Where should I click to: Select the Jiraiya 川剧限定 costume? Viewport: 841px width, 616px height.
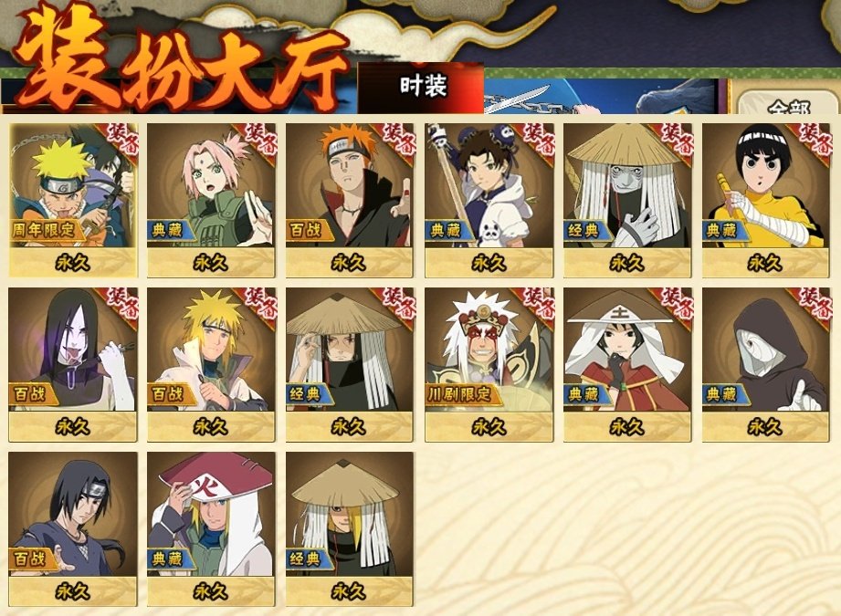pyautogui.click(x=489, y=364)
